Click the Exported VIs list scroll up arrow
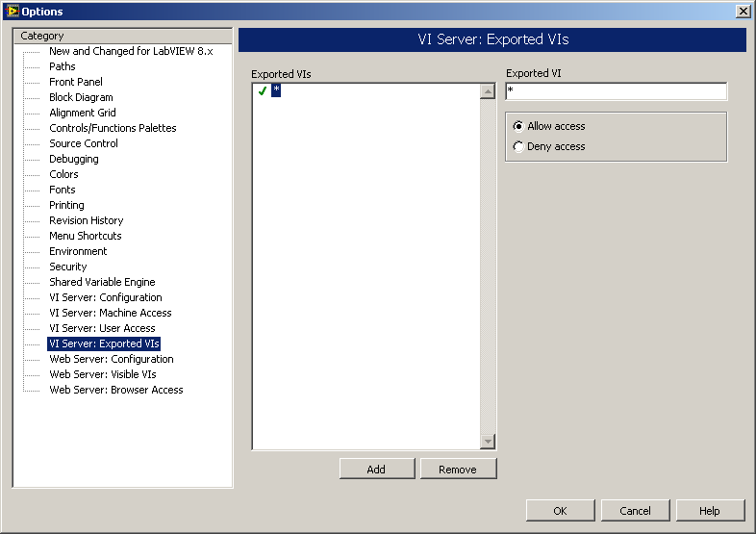This screenshot has height=534, width=756. [488, 91]
